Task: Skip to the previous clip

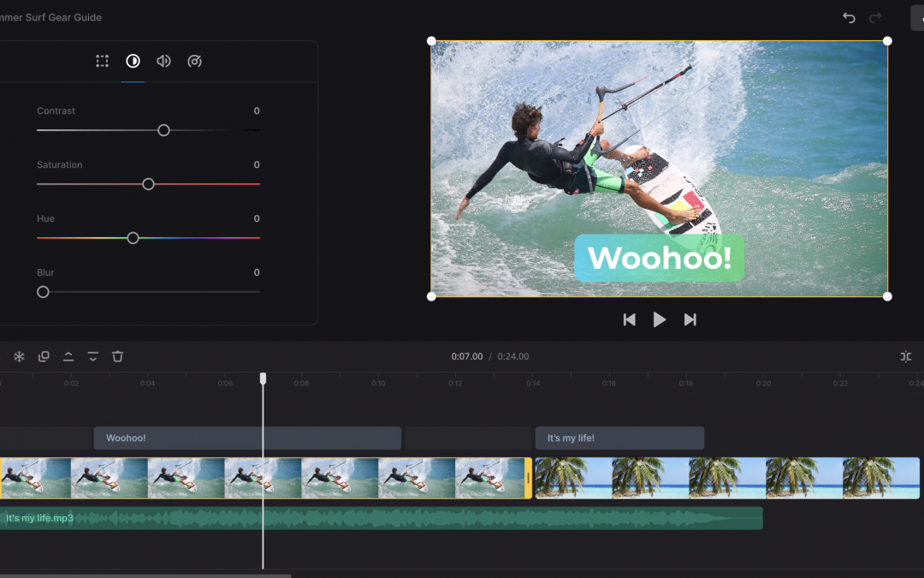Action: [x=629, y=319]
